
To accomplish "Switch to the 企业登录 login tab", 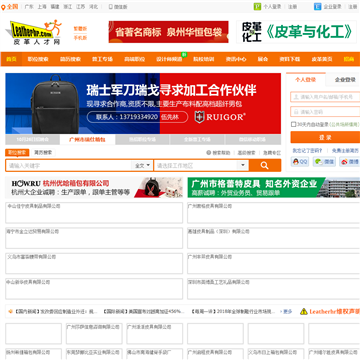I will pos(344,80).
